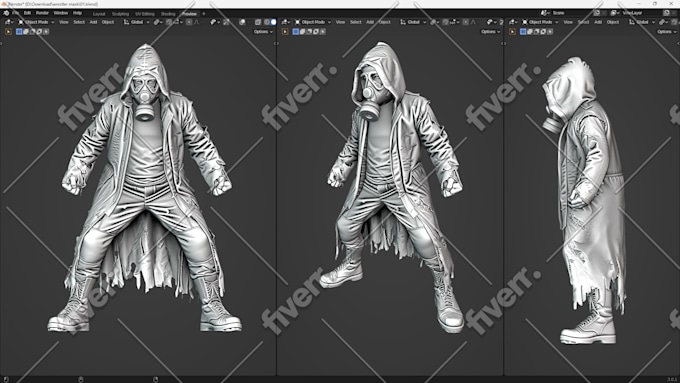Open proportional falloff curve in front-view viewport

coord(197,22)
